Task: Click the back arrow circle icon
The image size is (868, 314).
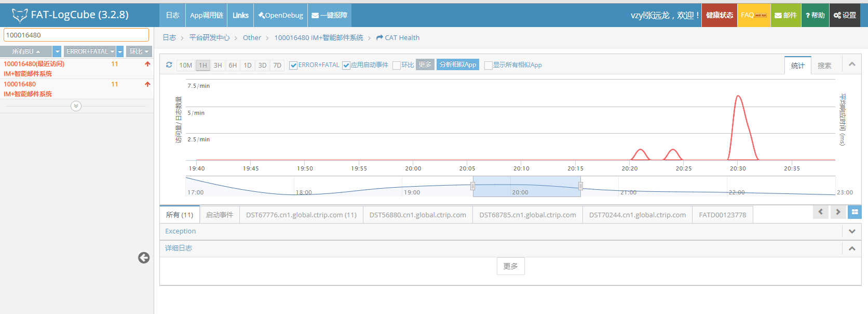Action: pyautogui.click(x=144, y=258)
